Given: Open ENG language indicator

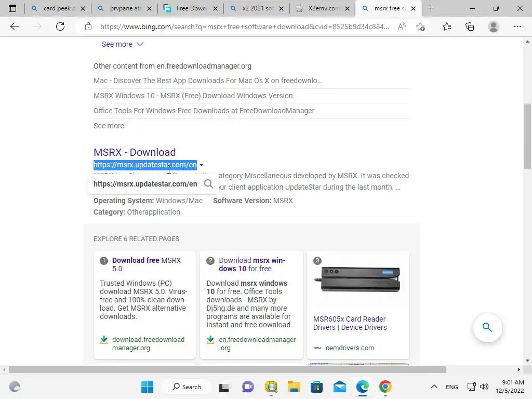Looking at the screenshot, I should click(451, 387).
